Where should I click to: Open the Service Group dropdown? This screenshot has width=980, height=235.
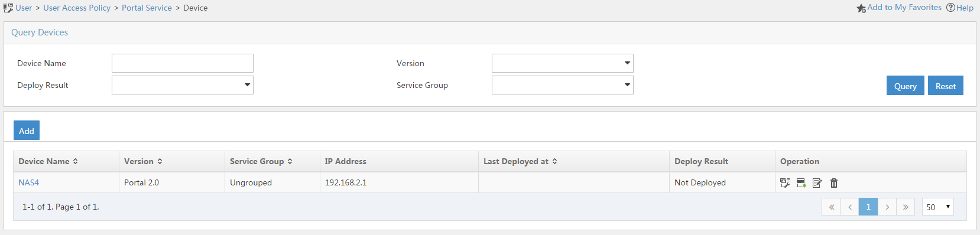click(x=562, y=85)
